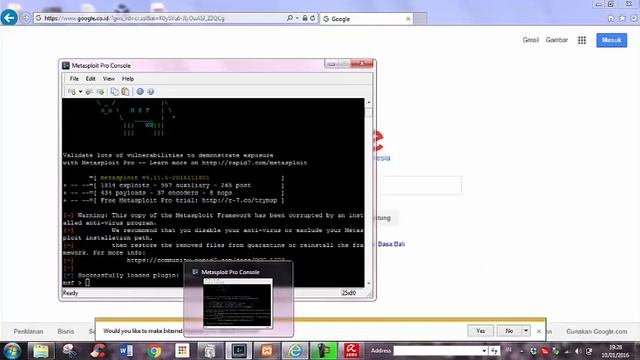
Task: Click the console scrollbar up arrow
Action: tap(369, 102)
